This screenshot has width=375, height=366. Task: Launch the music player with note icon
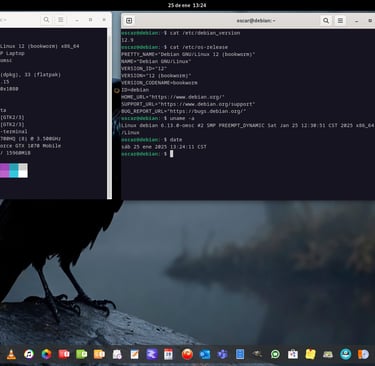click(x=29, y=354)
